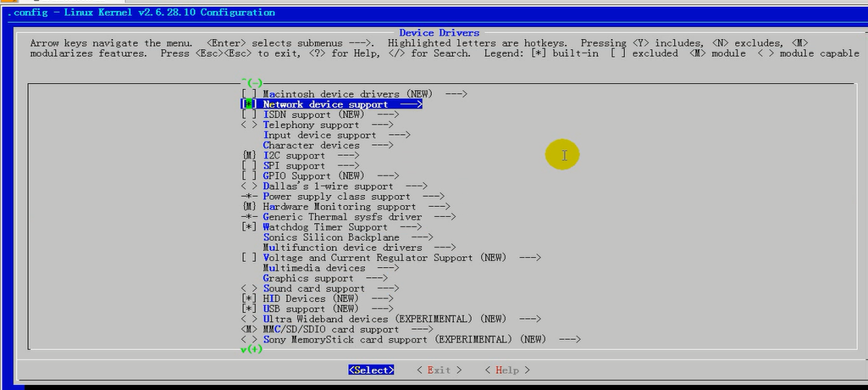The image size is (868, 390).
Task: Toggle the Voltage and Current Regulator checkbox
Action: point(249,258)
